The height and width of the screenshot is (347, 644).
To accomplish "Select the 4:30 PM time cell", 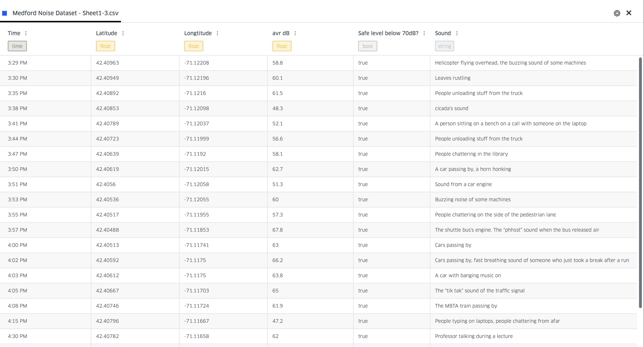I will [18, 336].
